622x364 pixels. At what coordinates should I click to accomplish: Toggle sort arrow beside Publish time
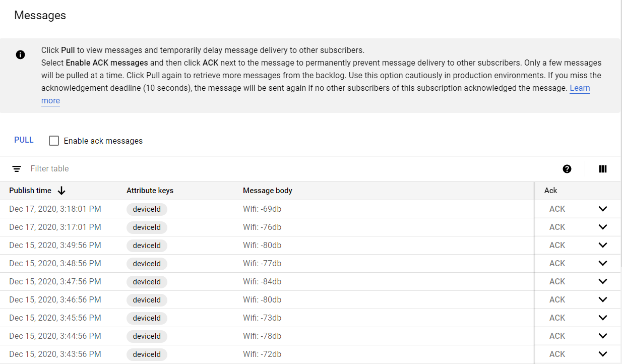[61, 191]
